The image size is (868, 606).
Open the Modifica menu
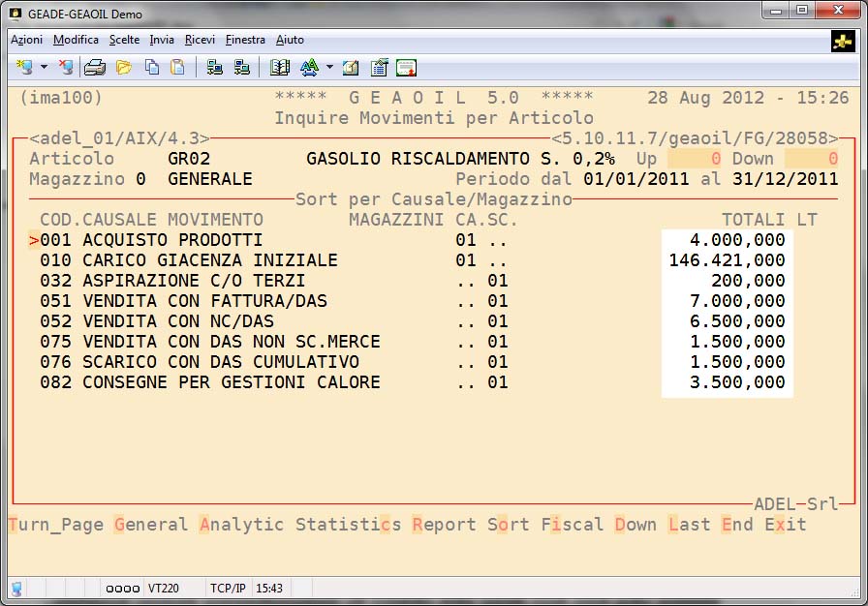click(x=76, y=40)
